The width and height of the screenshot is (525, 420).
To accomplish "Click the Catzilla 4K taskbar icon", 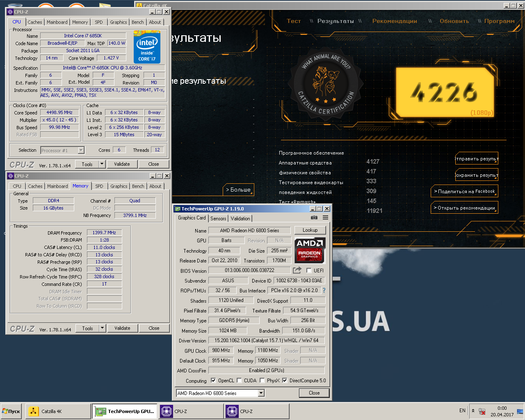I will [x=58, y=411].
